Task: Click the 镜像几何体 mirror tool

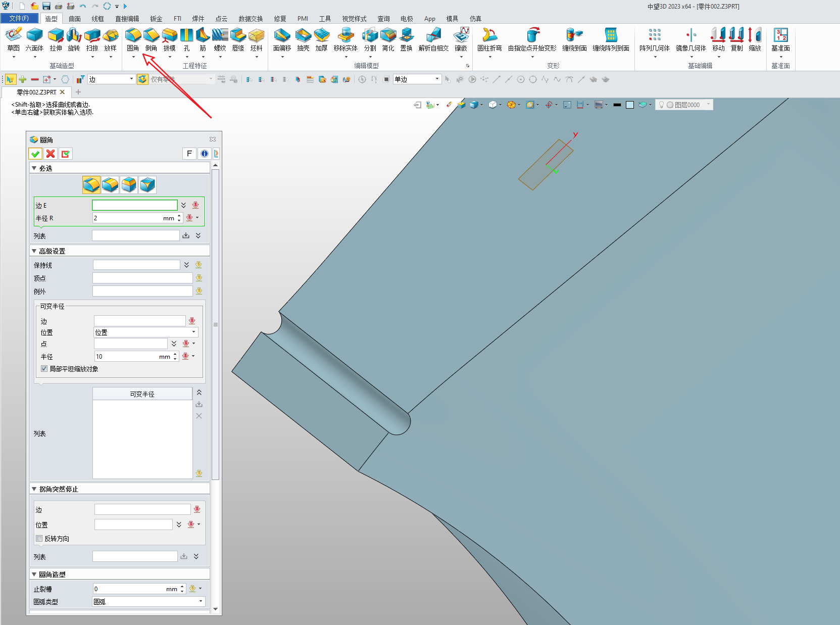Action: pyautogui.click(x=690, y=35)
